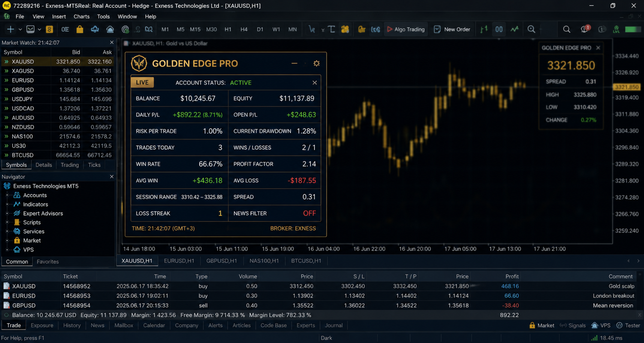Toggle the News Filter OFF value
Screen dimensions: 644x343
coord(309,213)
